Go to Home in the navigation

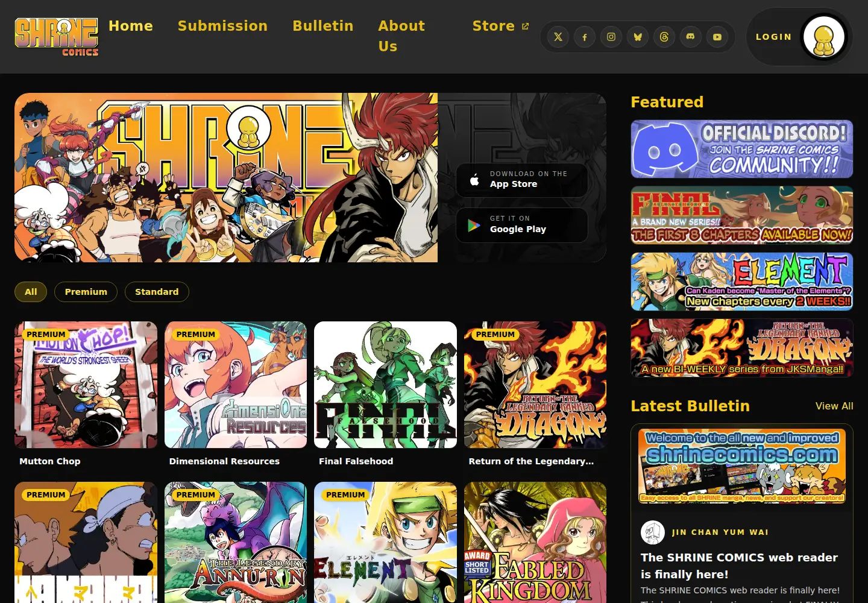pos(131,26)
